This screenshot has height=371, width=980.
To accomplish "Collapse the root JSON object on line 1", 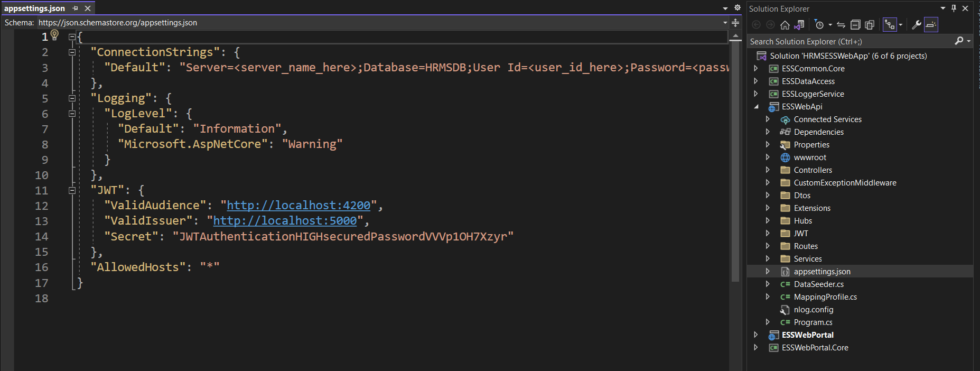I will [72, 37].
